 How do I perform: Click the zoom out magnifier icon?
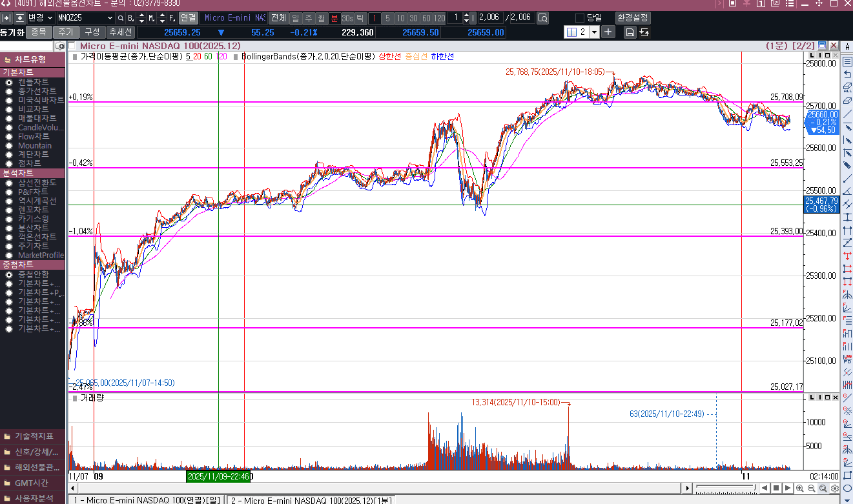click(812, 489)
